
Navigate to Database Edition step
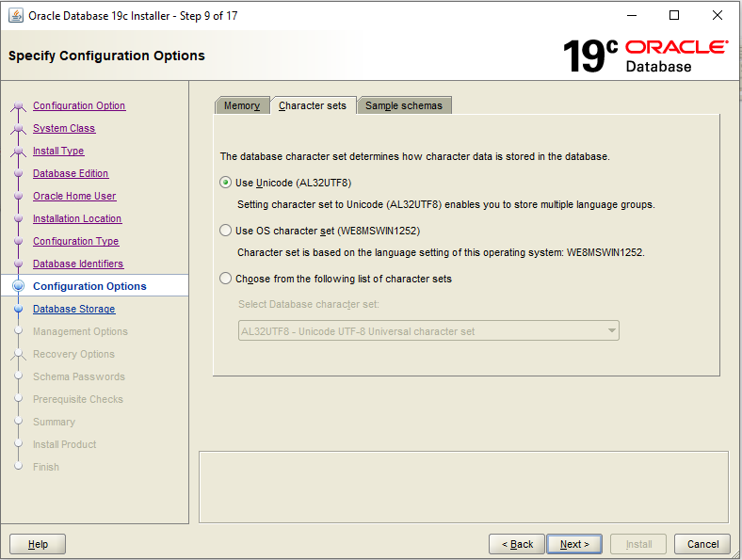pos(71,173)
